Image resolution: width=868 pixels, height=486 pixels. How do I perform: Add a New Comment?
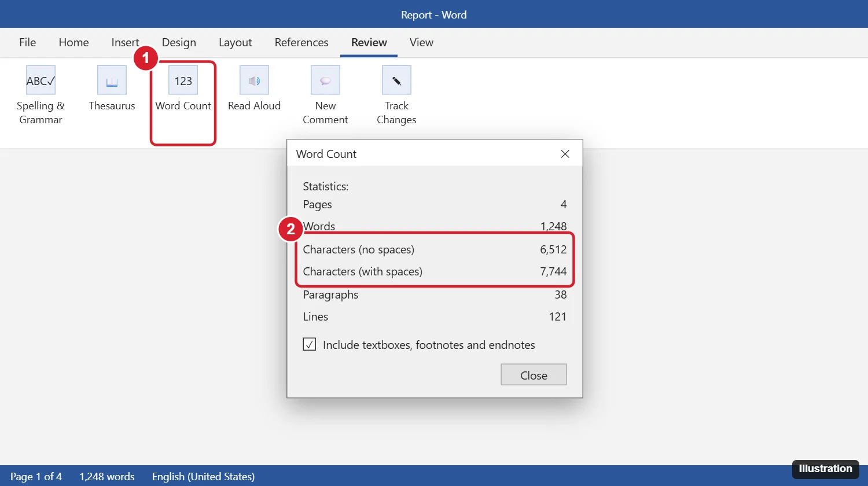(x=325, y=95)
